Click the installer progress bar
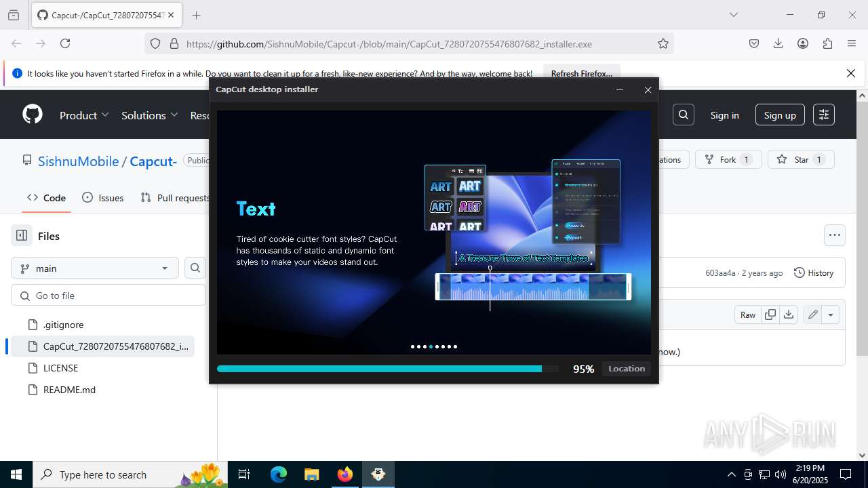The width and height of the screenshot is (868, 488). pos(388,369)
